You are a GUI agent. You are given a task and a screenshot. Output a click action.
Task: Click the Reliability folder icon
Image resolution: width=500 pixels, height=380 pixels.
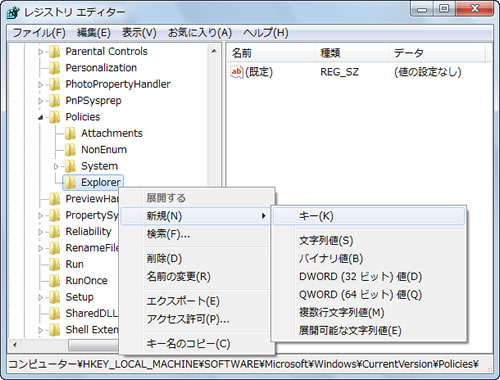pyautogui.click(x=54, y=231)
